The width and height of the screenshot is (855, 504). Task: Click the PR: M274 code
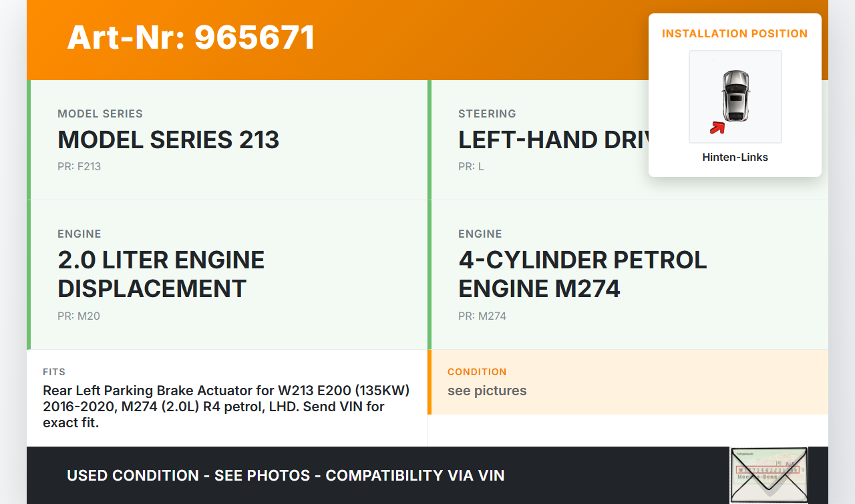point(482,316)
